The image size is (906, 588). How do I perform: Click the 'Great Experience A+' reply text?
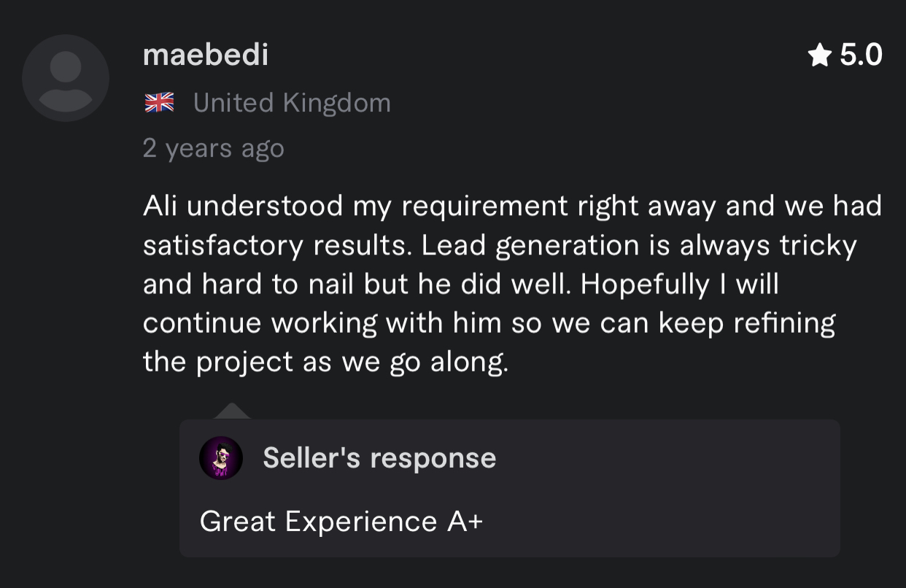[341, 521]
